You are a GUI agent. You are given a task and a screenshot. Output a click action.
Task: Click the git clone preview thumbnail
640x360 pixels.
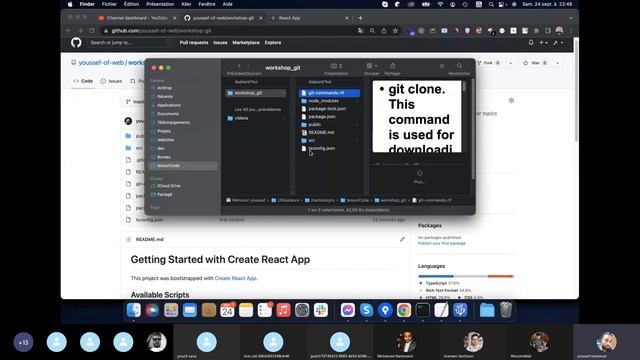(417, 117)
